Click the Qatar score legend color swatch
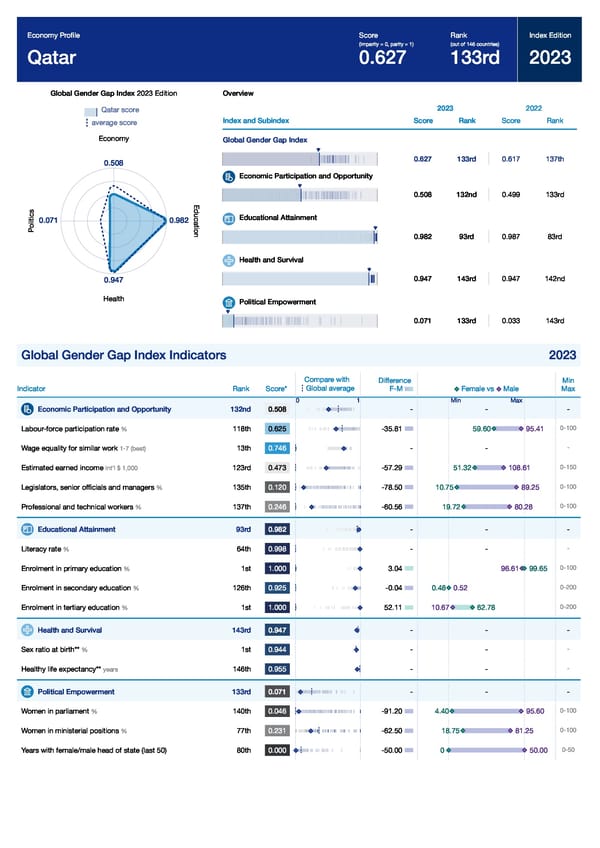This screenshot has width=600, height=848. pyautogui.click(x=91, y=110)
